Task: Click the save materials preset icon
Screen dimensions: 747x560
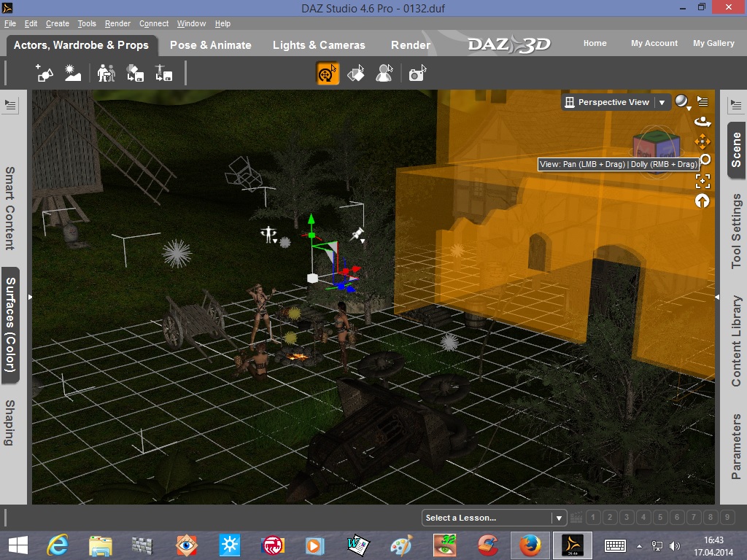Action: point(135,74)
